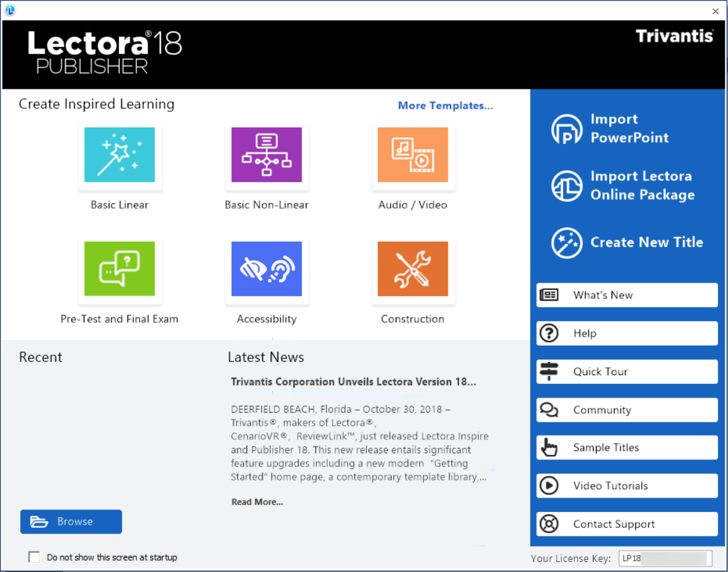This screenshot has height=572, width=728.
Task: Click the Video Tutorials button label
Action: click(610, 486)
